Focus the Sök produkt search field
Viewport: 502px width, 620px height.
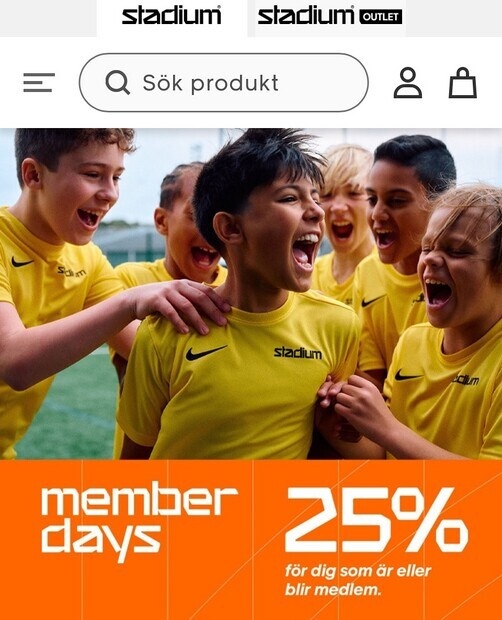[x=224, y=83]
